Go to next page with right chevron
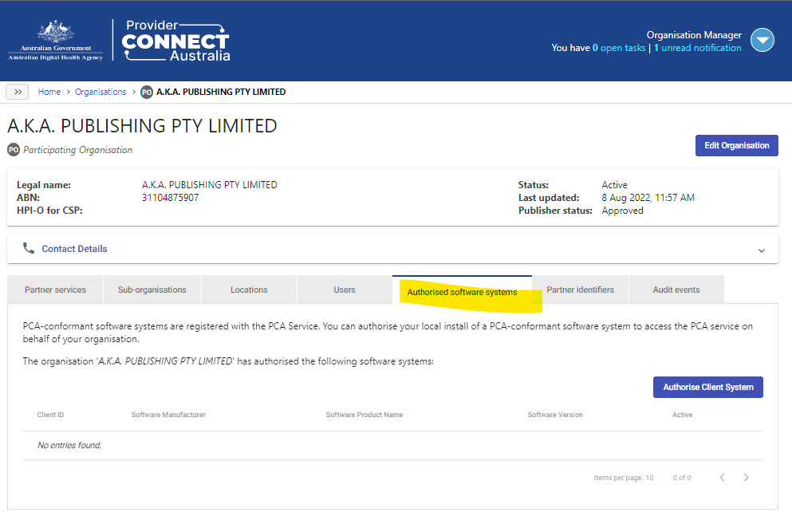Image resolution: width=792 pixels, height=532 pixels. (x=746, y=477)
